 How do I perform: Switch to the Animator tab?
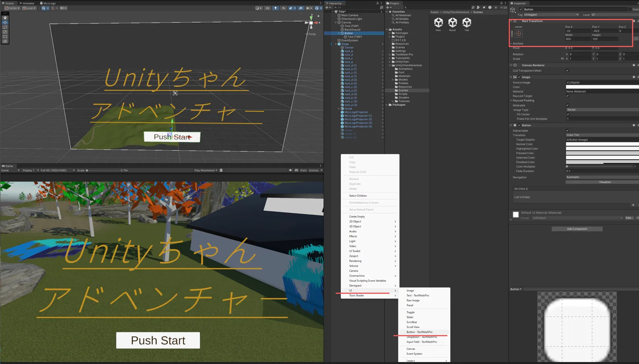[x=27, y=3]
